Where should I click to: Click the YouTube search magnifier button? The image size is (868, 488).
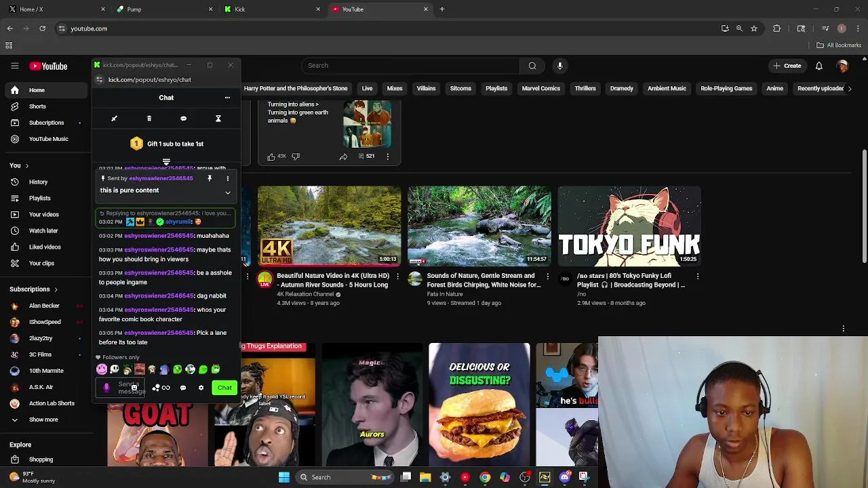click(x=532, y=66)
